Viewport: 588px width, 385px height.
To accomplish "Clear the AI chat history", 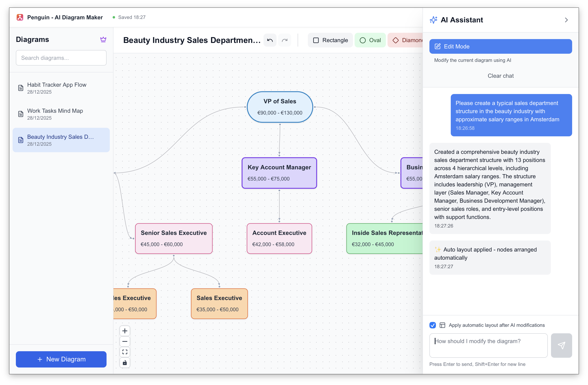I will pyautogui.click(x=500, y=76).
